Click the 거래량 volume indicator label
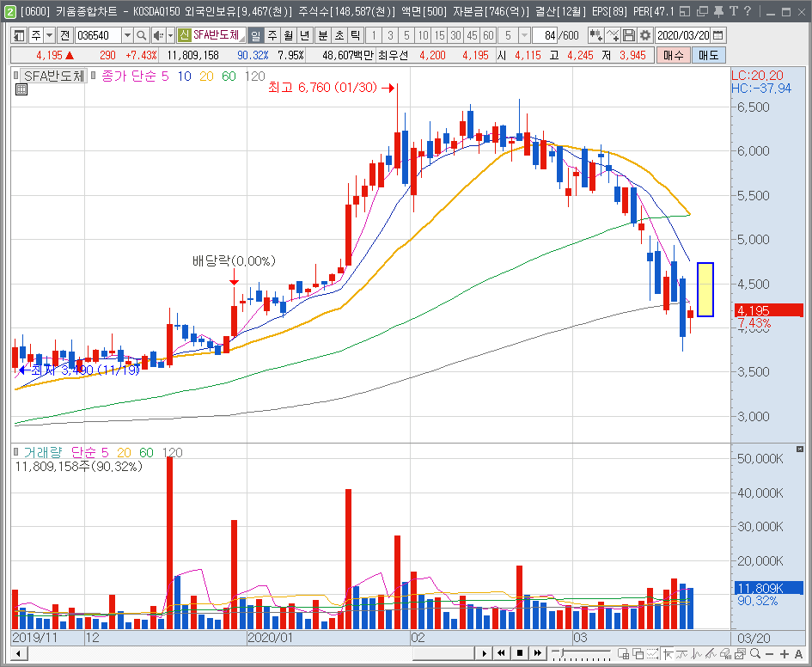Viewport: 812px width, 667px height. tap(43, 452)
